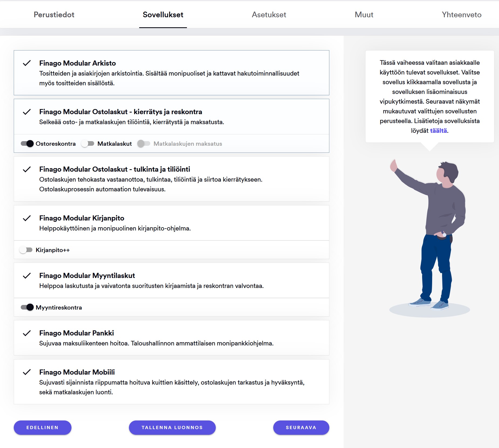The height and width of the screenshot is (448, 499).
Task: Open the Asetukset tab
Action: 269,15
